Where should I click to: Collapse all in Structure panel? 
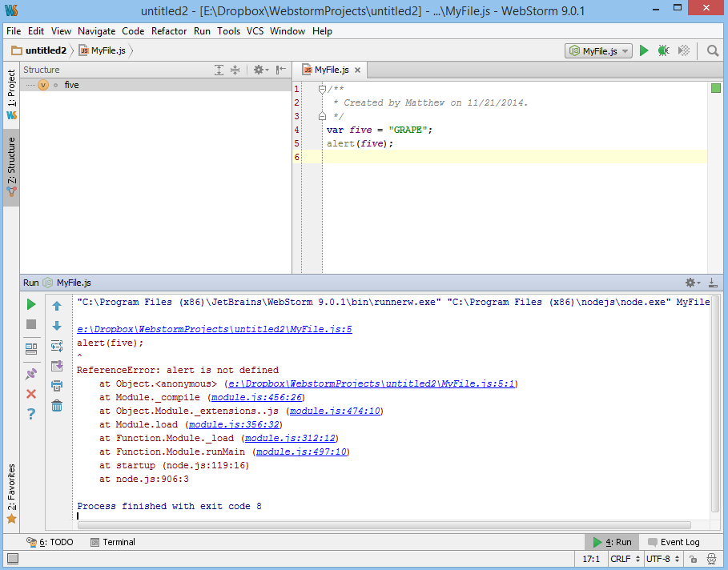pos(235,70)
